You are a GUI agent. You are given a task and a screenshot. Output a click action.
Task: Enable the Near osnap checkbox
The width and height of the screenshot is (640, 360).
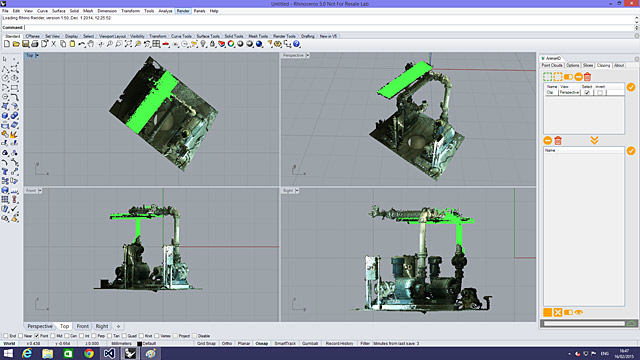20,336
